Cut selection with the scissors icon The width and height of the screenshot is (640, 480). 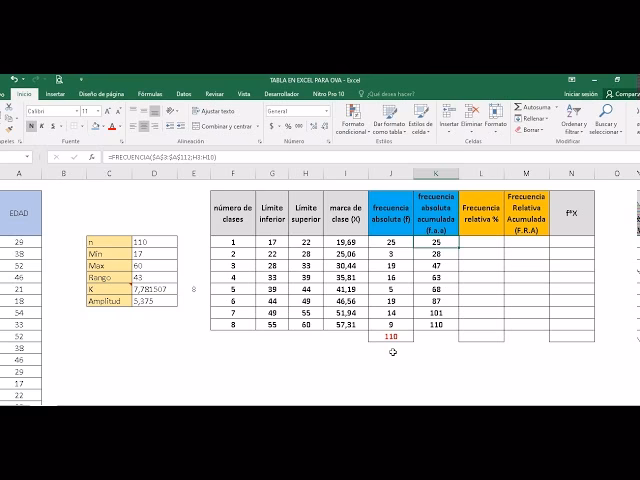(9, 107)
